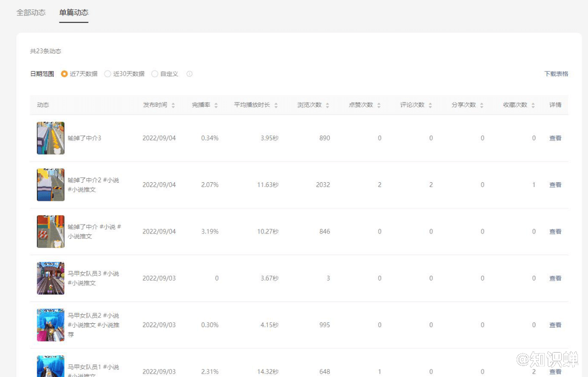Click the info icon beside 自定义
This screenshot has width=588, height=377.
189,74
